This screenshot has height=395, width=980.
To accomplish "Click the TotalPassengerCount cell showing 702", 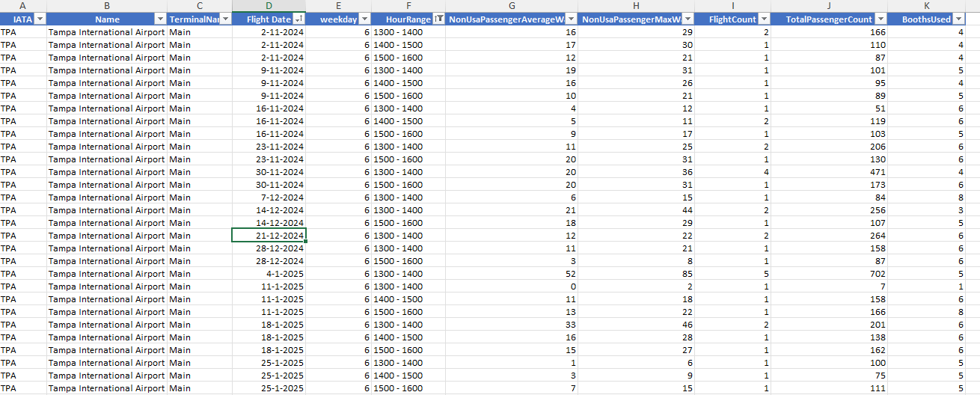I will point(829,274).
